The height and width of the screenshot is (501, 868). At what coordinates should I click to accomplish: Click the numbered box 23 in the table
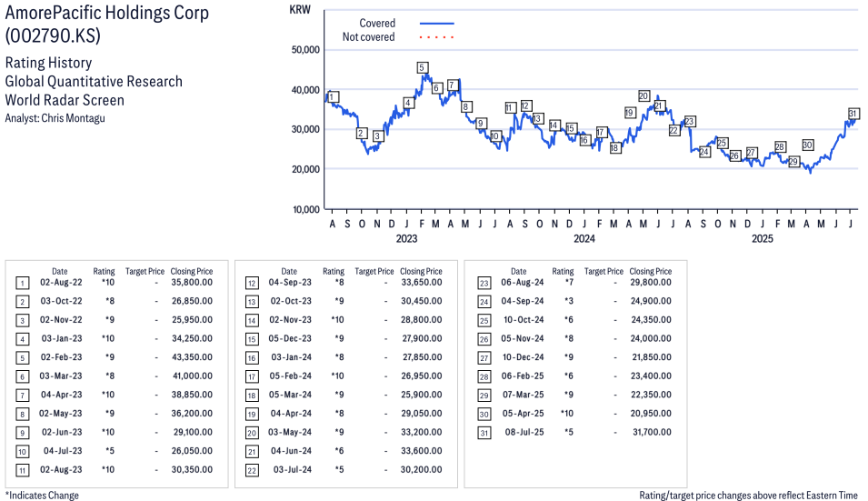(x=484, y=284)
